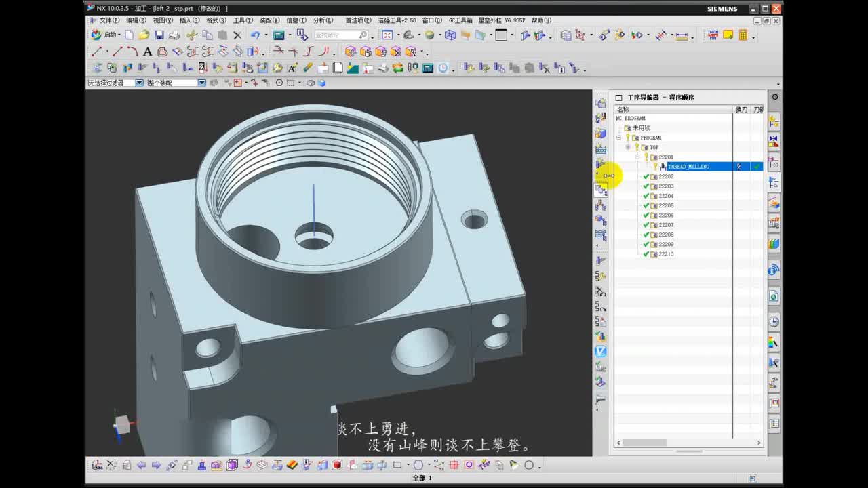Collapse the 22201 program group
Viewport: 868px width, 488px height.
tap(637, 157)
